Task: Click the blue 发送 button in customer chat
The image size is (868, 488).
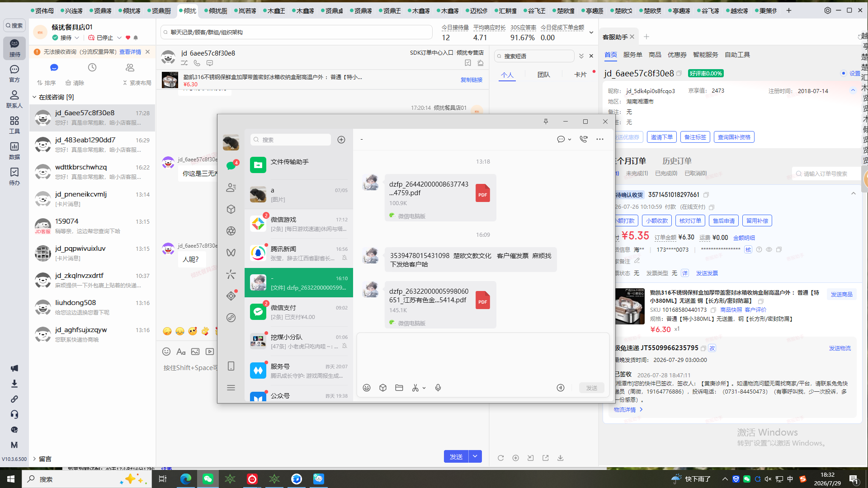Action: click(456, 456)
